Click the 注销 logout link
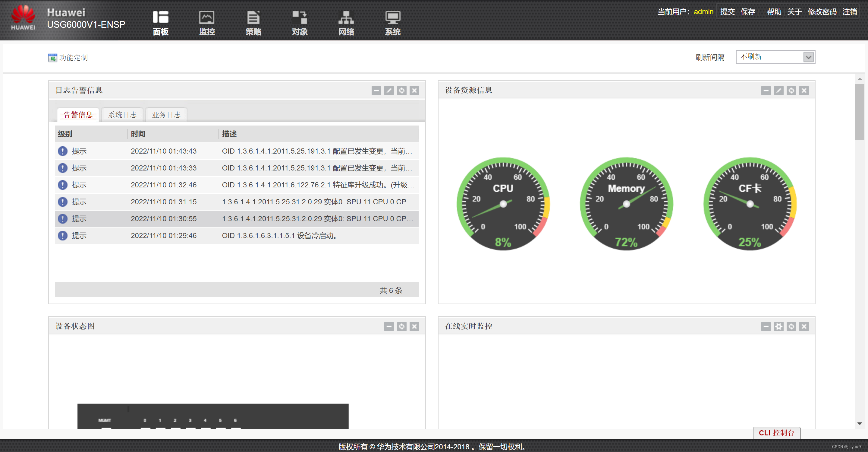868x452 pixels. coord(850,12)
